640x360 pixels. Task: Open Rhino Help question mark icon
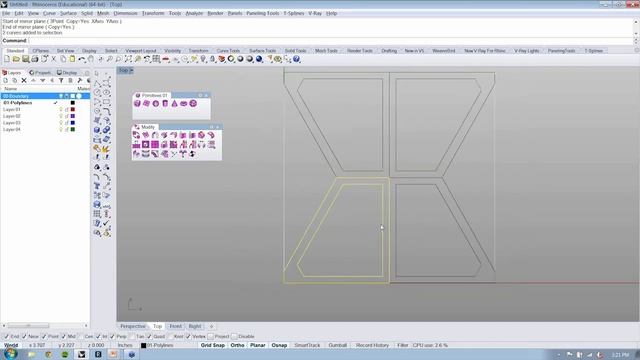[x=297, y=59]
